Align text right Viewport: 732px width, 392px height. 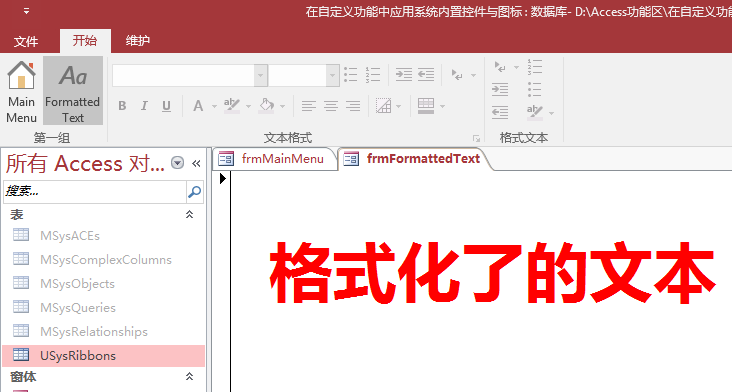(x=353, y=106)
